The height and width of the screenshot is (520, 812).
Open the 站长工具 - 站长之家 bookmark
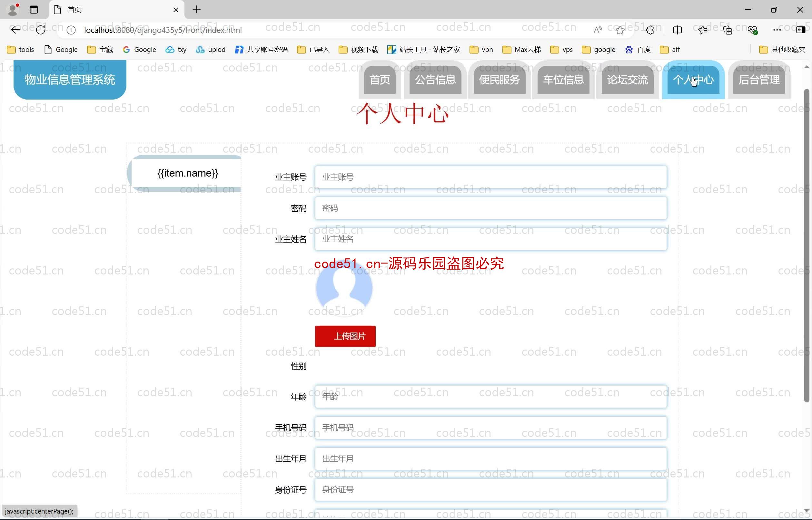click(x=424, y=50)
